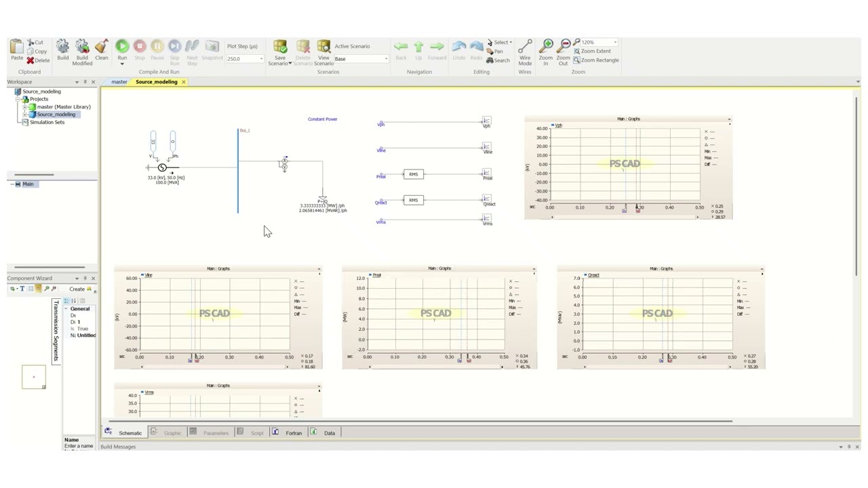The width and height of the screenshot is (868, 488).
Task: Open the Workspace panel options arrow
Action: click(77, 82)
